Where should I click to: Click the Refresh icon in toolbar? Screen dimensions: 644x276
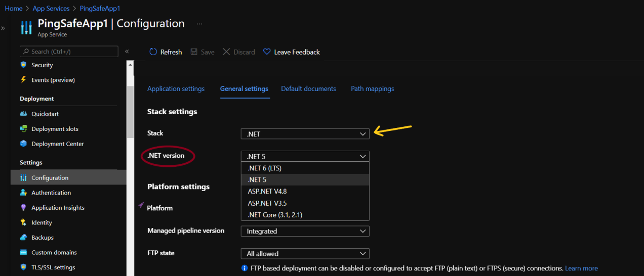(x=153, y=52)
